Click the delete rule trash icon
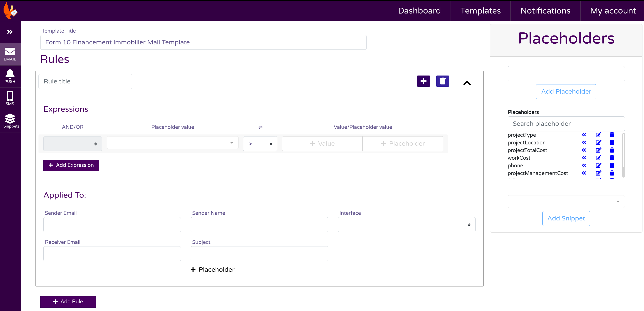Screen dimensions: 644x311 coord(443,81)
